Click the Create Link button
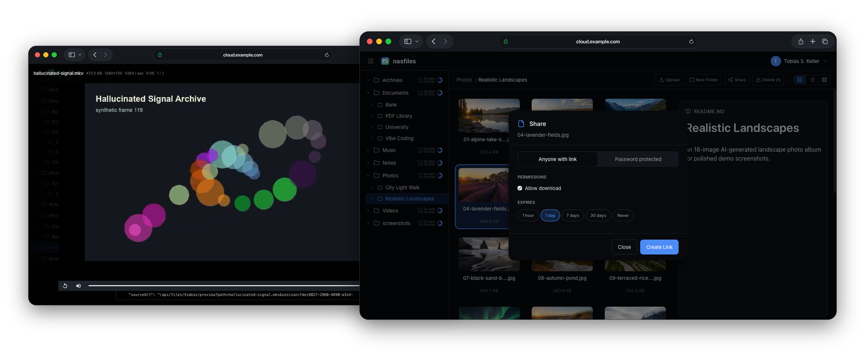This screenshot has width=868, height=351. point(659,247)
